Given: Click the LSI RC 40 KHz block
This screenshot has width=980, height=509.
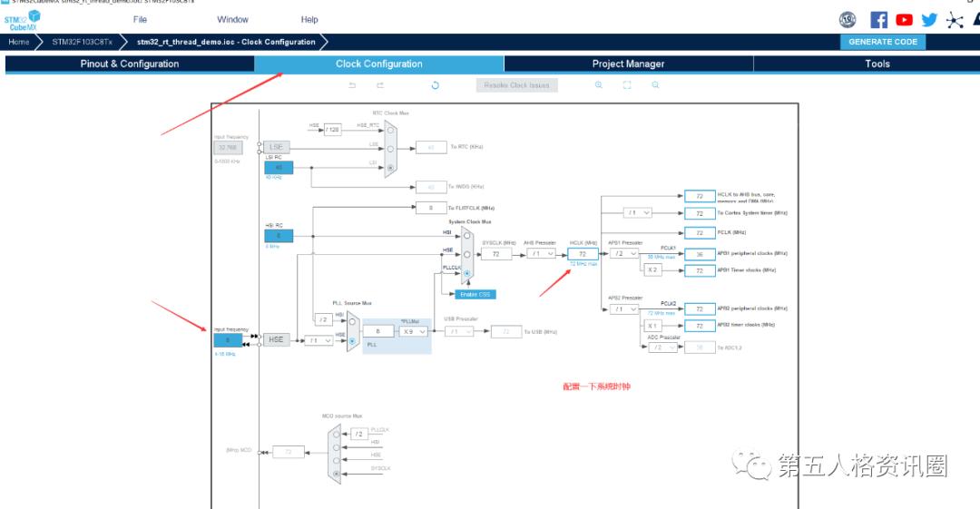Looking at the screenshot, I should [x=279, y=167].
